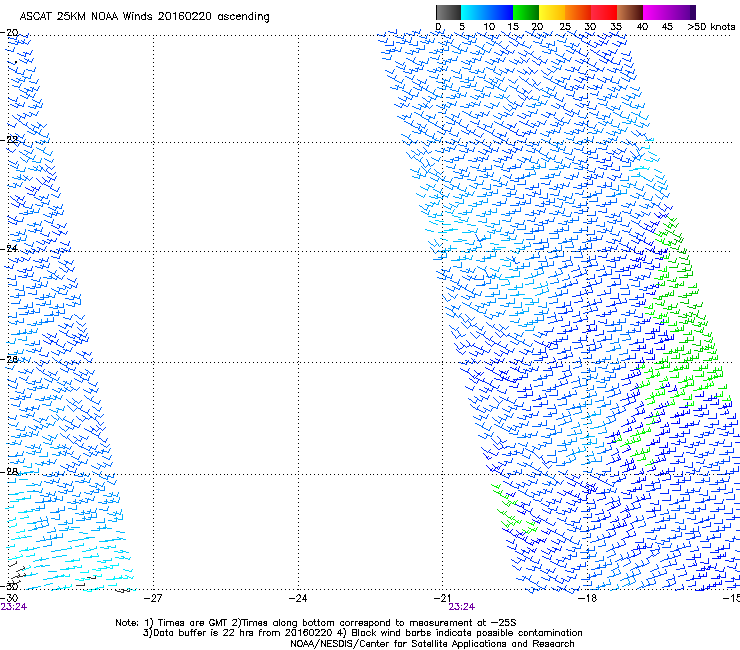Viewport: 740px width, 650px height.
Task: Select the orange 25-30 knots legend swatch
Action: click(578, 12)
